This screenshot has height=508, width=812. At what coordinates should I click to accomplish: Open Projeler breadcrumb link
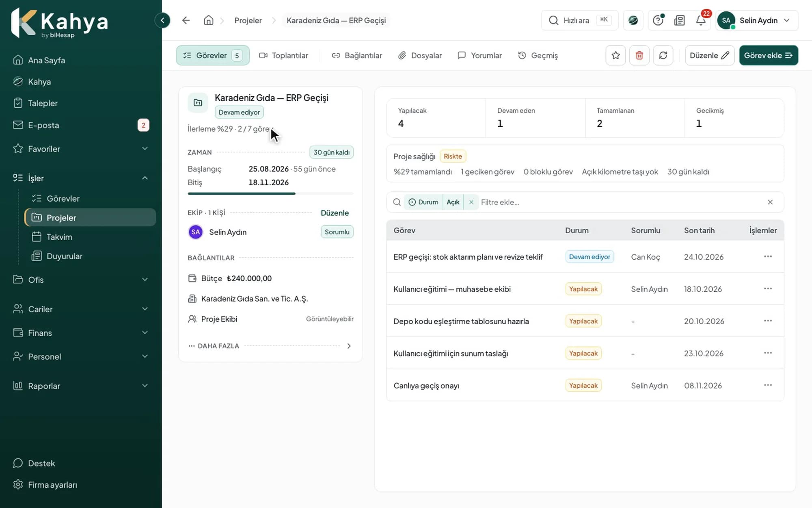click(248, 20)
